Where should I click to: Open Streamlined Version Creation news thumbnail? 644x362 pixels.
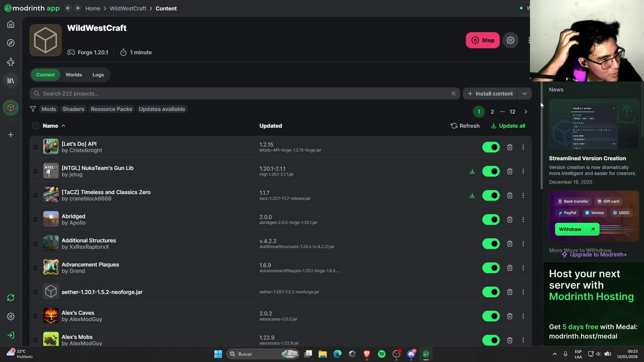click(594, 124)
